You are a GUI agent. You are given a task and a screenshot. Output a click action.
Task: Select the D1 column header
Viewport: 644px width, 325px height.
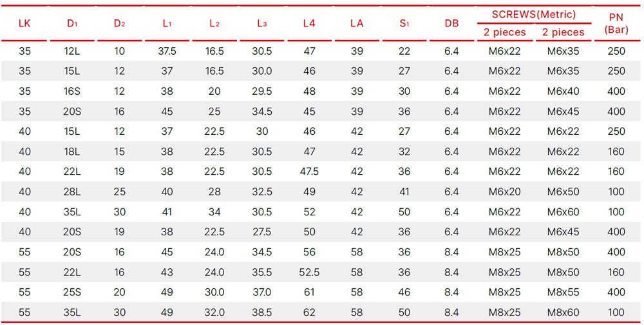coord(72,23)
